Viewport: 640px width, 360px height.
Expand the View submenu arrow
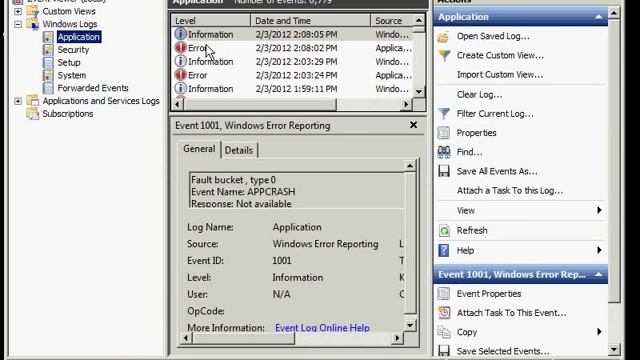pos(599,210)
